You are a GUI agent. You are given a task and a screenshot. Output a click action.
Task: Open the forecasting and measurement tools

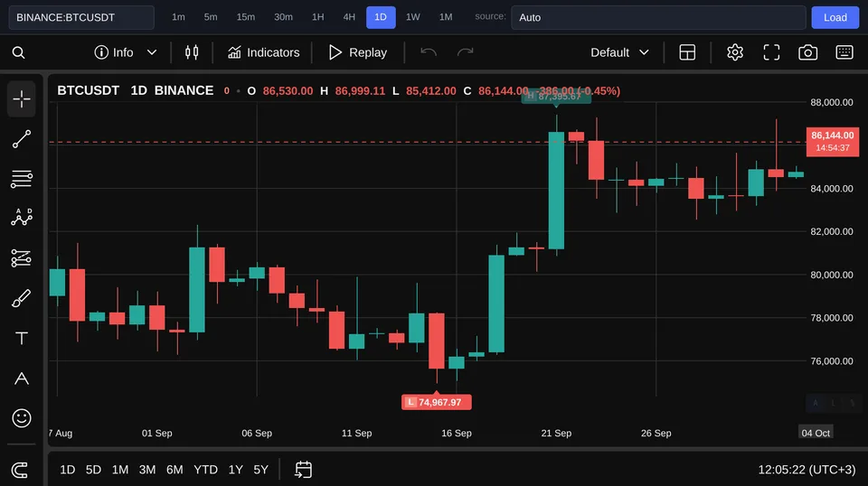(x=22, y=258)
